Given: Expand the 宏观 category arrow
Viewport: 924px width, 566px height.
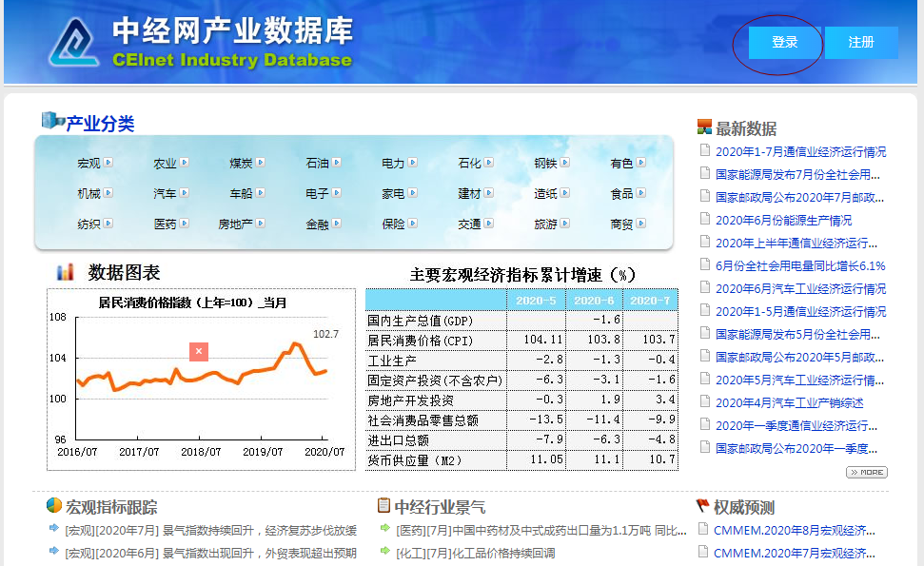Looking at the screenshot, I should (x=108, y=163).
